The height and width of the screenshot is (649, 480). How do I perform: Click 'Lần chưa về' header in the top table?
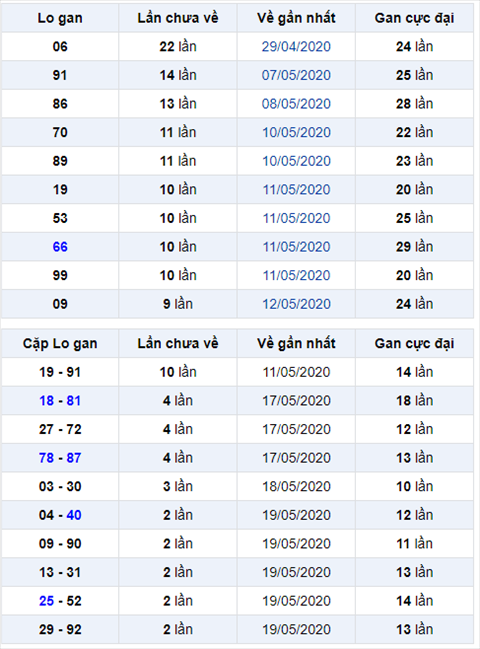click(178, 18)
